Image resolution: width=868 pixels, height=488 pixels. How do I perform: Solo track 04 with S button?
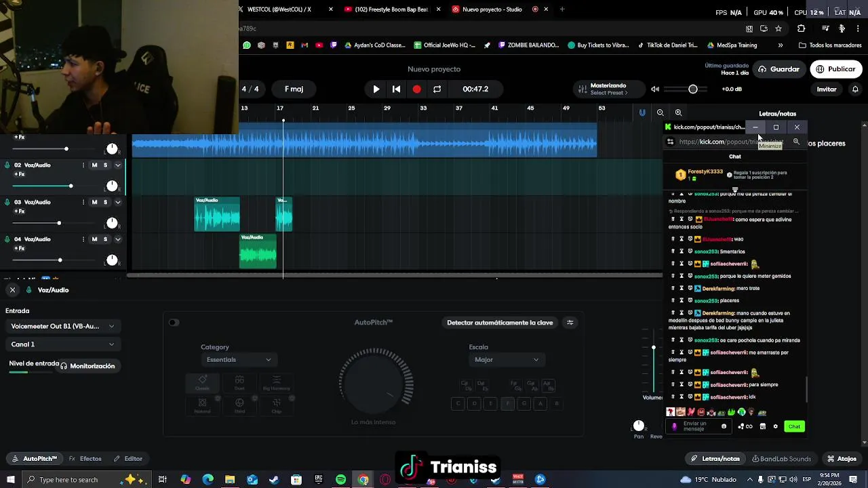[105, 239]
